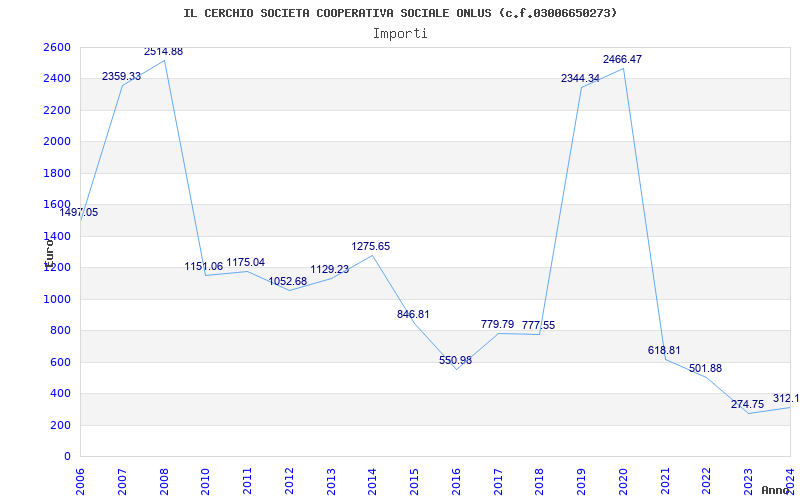Click data label 777.55

pyautogui.click(x=538, y=326)
